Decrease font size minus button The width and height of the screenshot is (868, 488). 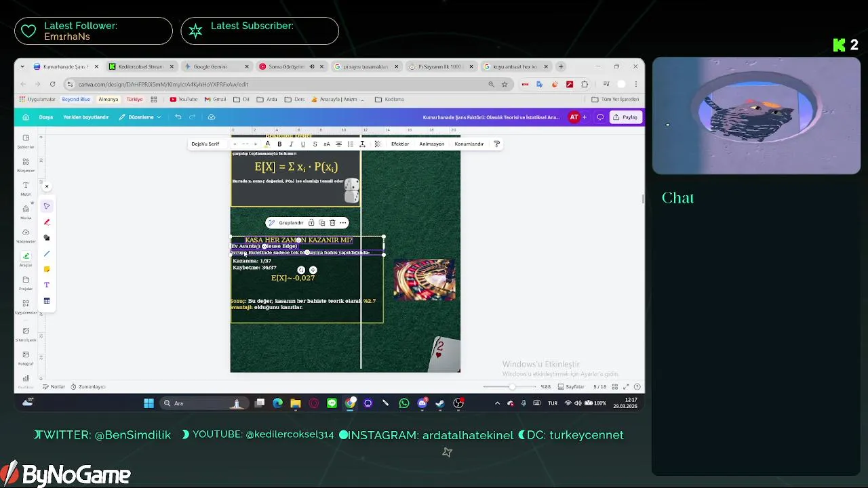pyautogui.click(x=235, y=144)
